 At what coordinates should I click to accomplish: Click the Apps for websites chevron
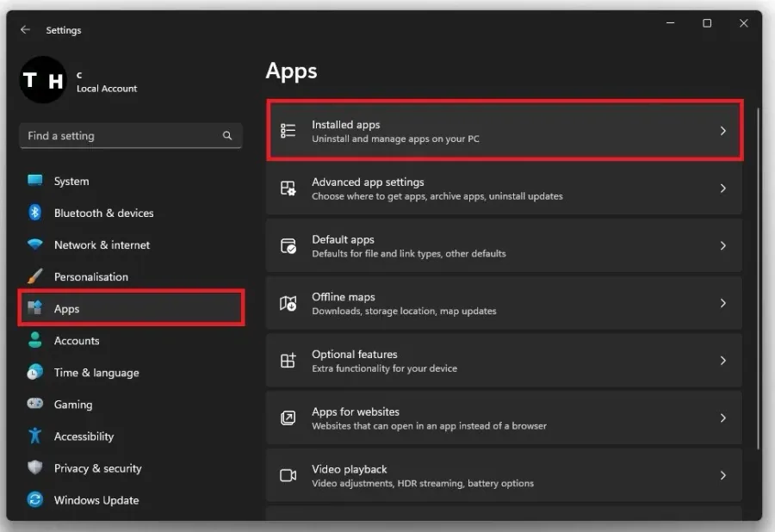click(723, 418)
